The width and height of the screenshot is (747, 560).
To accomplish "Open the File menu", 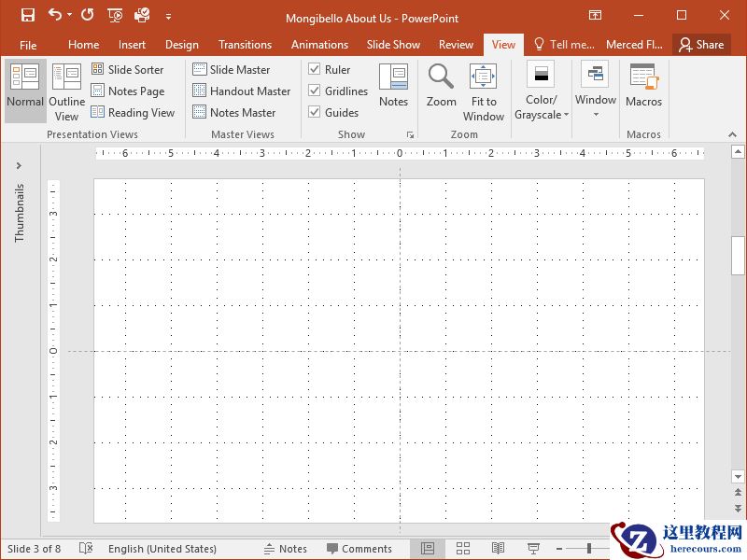I will pyautogui.click(x=28, y=45).
